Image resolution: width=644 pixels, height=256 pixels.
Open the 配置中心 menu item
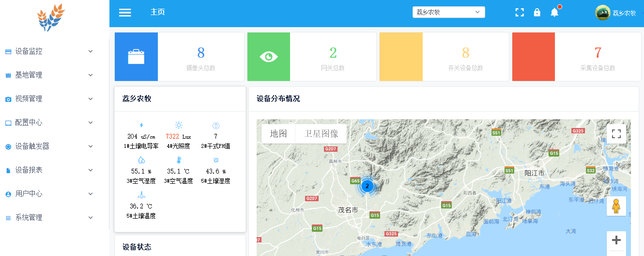[x=48, y=123]
